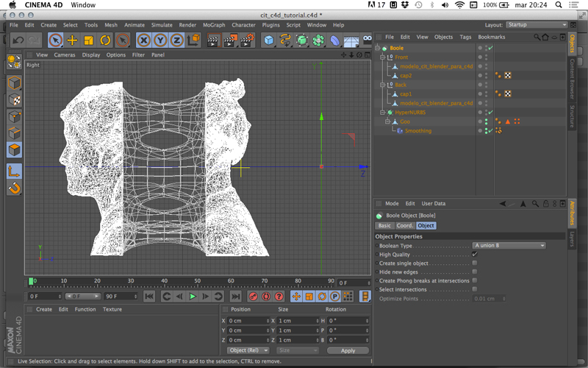Render active view clapperboard icon
Screen dimensions: 588x368
[x=214, y=40]
